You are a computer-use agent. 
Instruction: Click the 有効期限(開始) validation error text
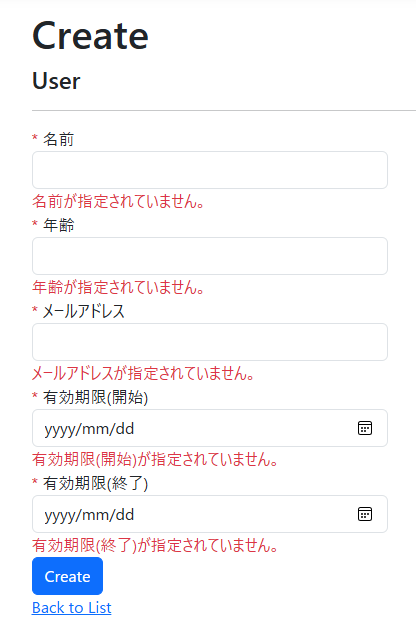(156, 459)
